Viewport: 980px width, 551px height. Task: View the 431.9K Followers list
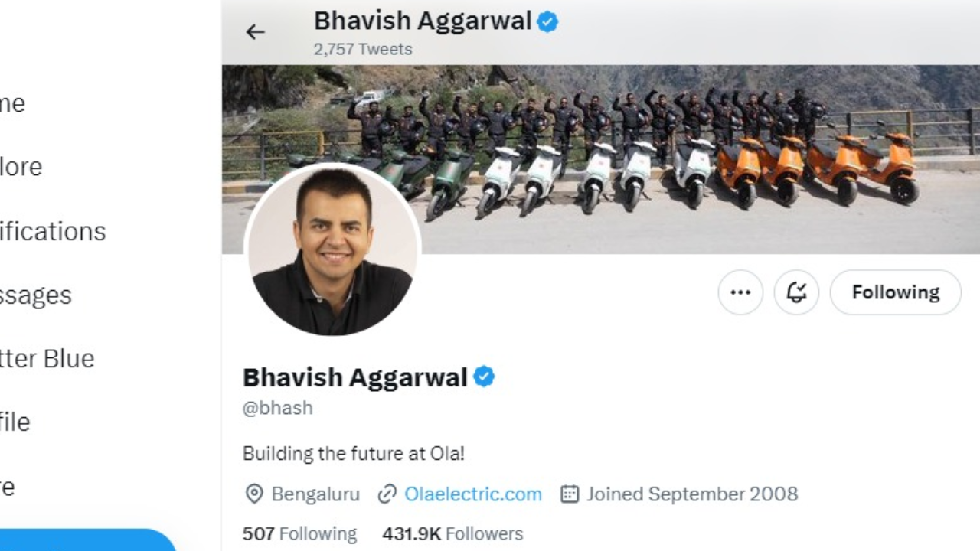(x=452, y=533)
